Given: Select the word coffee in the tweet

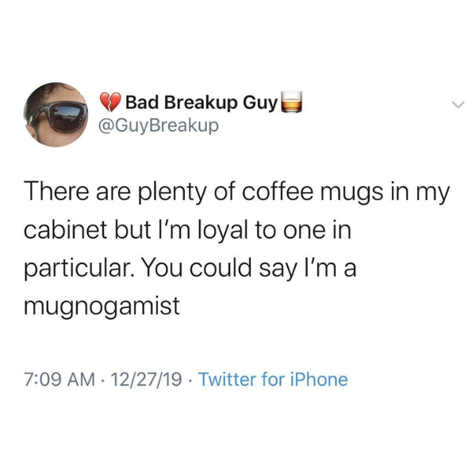Looking at the screenshot, I should (277, 191).
